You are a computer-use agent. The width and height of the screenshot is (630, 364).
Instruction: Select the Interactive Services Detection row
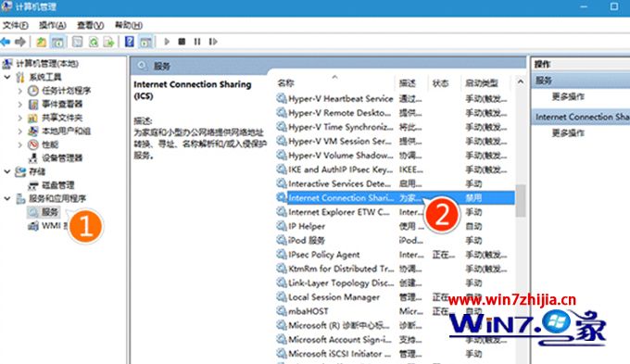click(395, 183)
